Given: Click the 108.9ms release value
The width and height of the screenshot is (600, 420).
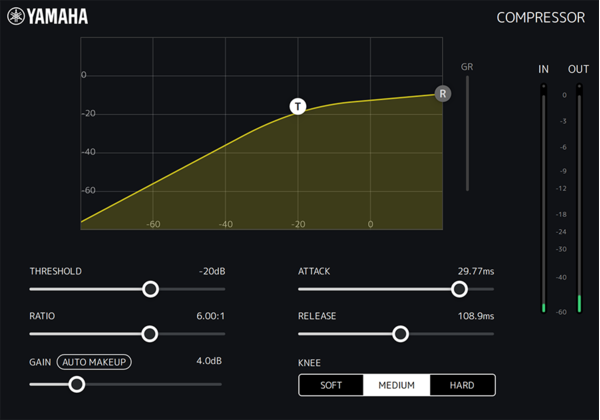Looking at the screenshot, I should [475, 316].
